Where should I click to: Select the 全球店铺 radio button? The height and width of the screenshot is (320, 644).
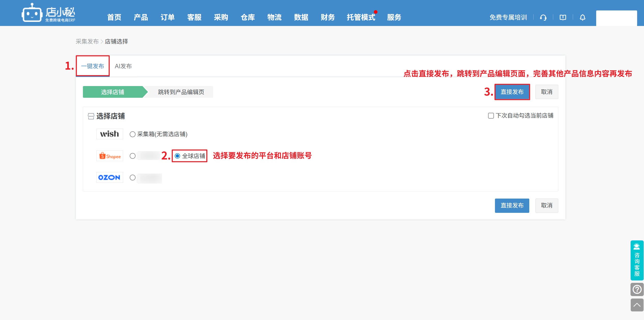point(178,156)
